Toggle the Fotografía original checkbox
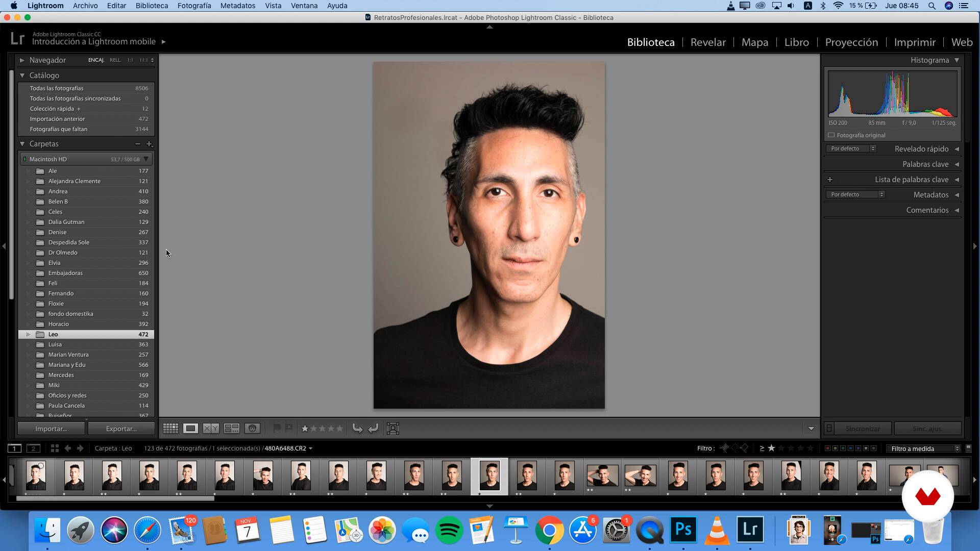This screenshot has width=980, height=551. (x=831, y=135)
